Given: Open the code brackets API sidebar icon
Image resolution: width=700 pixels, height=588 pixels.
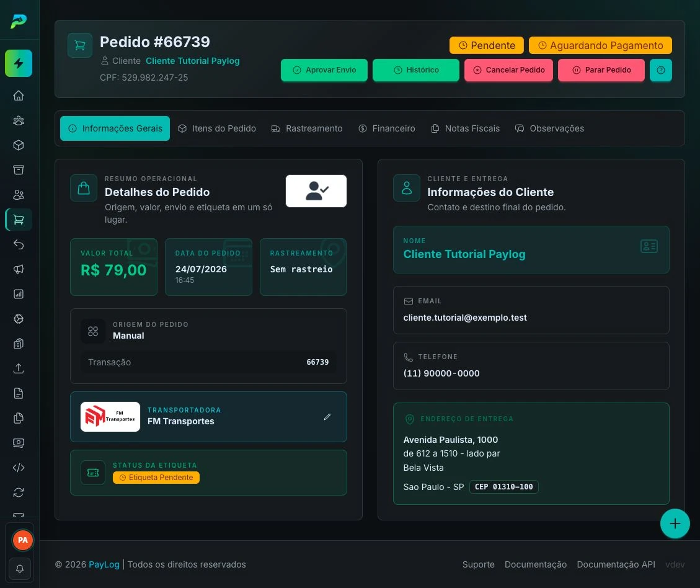Looking at the screenshot, I should [x=19, y=468].
